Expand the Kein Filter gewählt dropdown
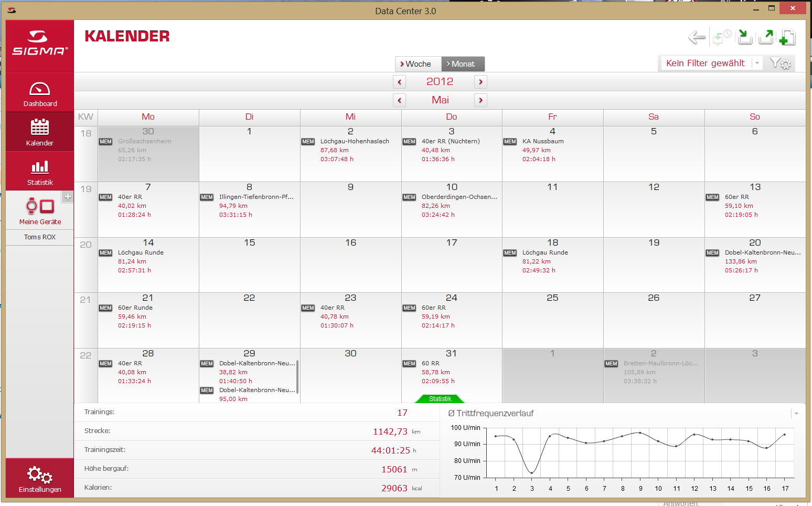Screen dimensions: 812x506 pyautogui.click(x=757, y=63)
